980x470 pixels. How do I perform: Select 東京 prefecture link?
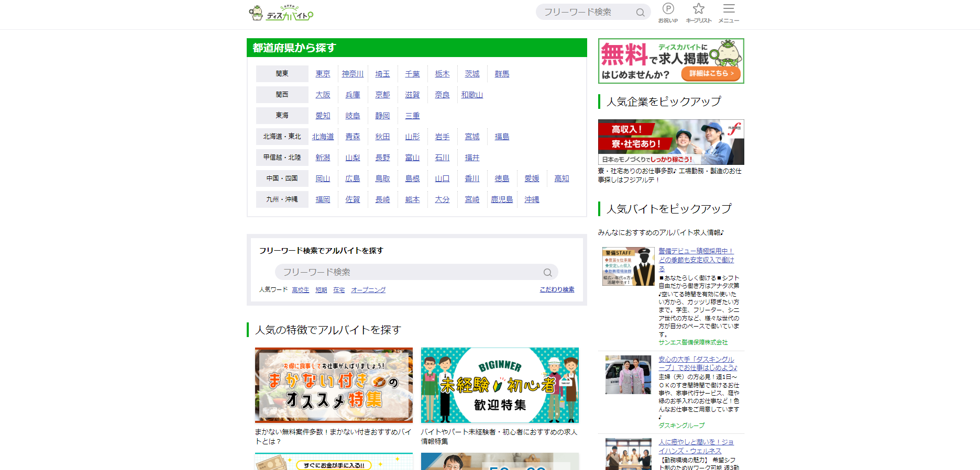coord(323,74)
